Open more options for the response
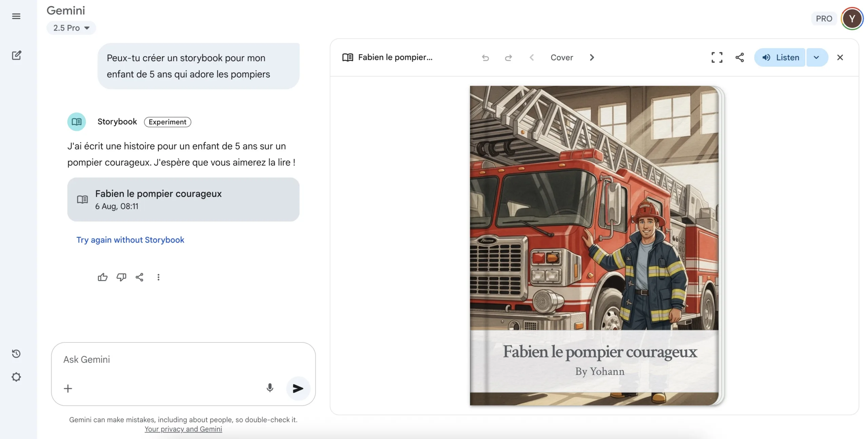Viewport: 868px width, 439px height. 158,277
